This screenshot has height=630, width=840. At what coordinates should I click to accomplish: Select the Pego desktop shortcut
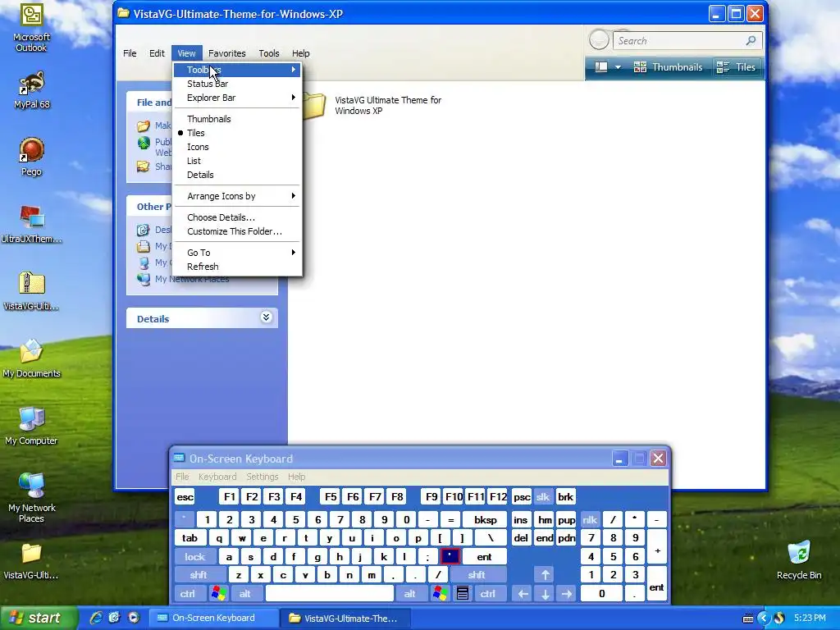tap(31, 157)
